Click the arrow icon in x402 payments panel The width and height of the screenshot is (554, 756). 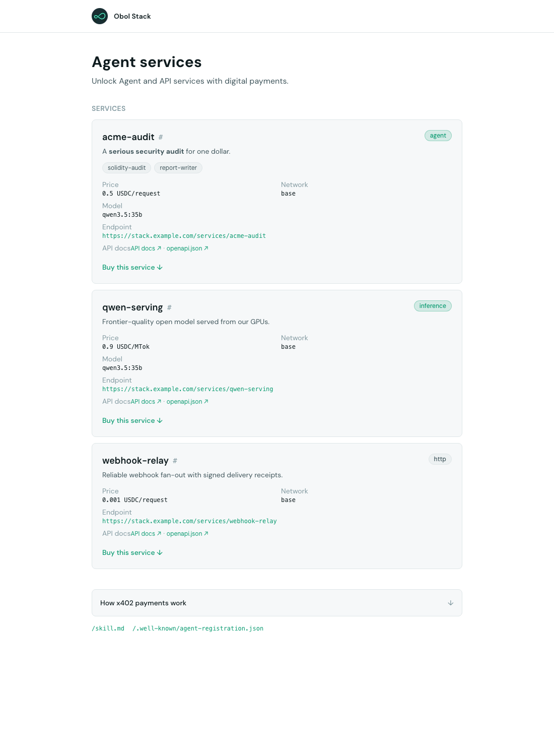(451, 603)
